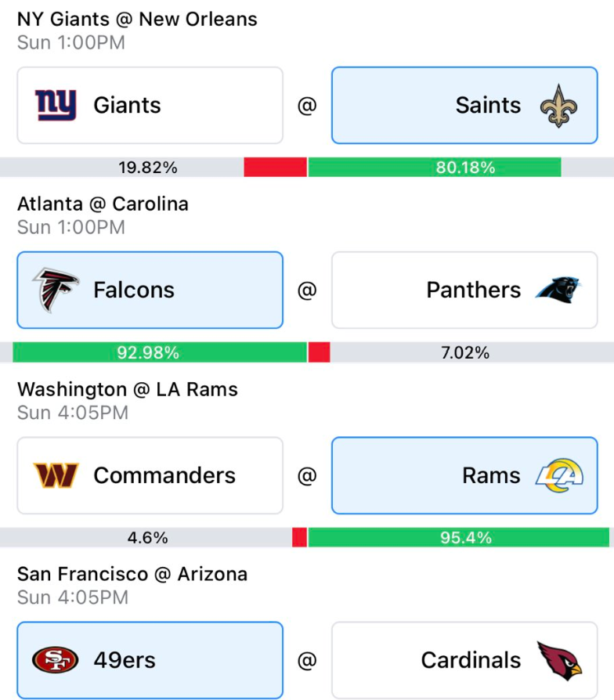614x700 pixels.
Task: Tap the Washington Commanders W logo
Action: point(56,475)
